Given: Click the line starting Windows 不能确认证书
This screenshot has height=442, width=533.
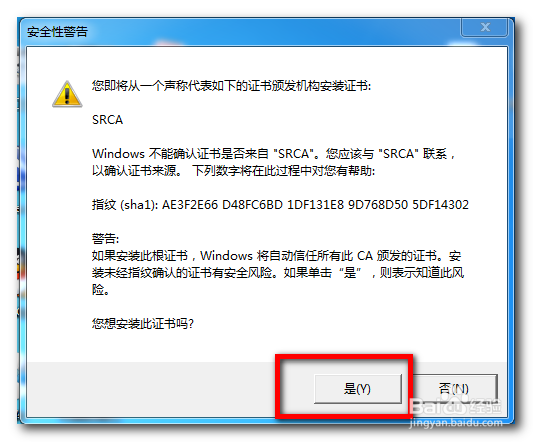Looking at the screenshot, I should tap(274, 154).
